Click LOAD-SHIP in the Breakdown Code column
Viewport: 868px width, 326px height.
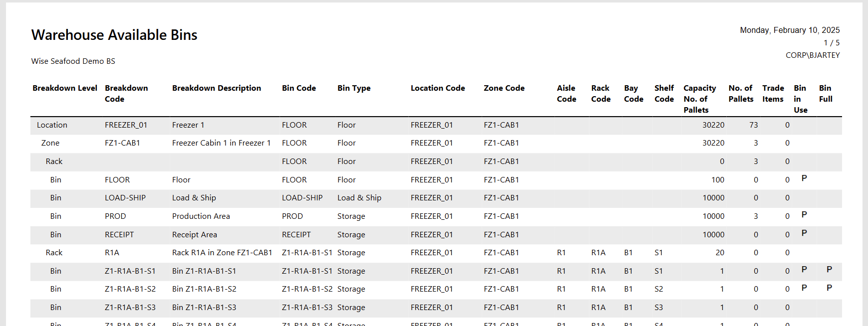pyautogui.click(x=125, y=198)
